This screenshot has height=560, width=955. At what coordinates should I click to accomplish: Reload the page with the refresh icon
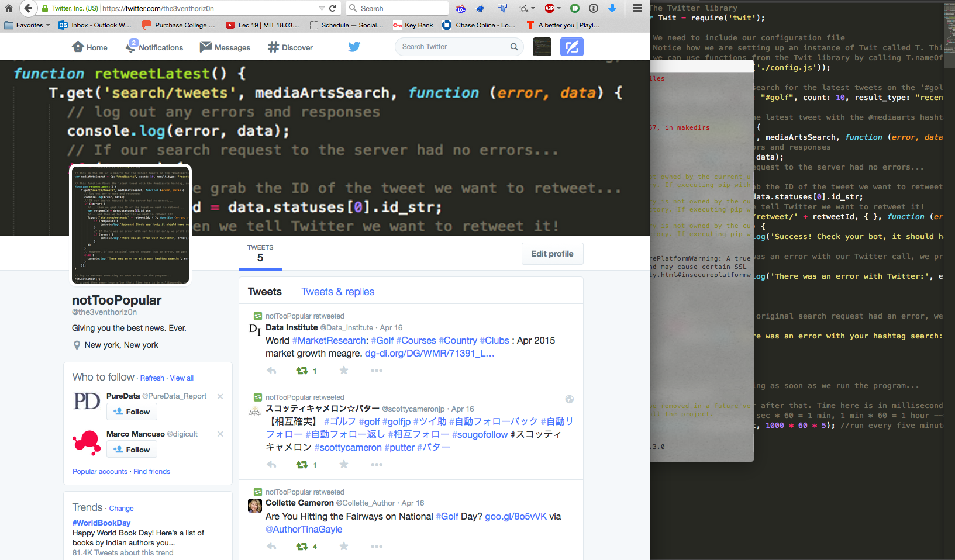333,8
